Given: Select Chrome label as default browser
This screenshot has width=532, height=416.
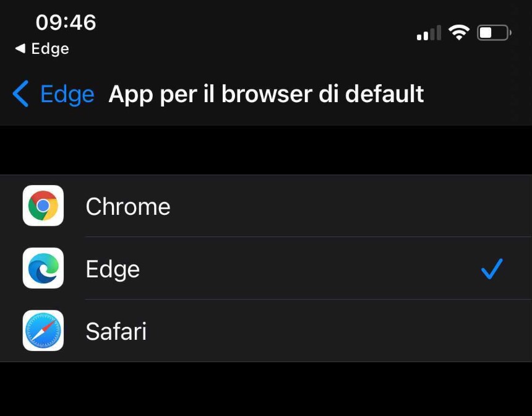Looking at the screenshot, I should click(x=128, y=207).
